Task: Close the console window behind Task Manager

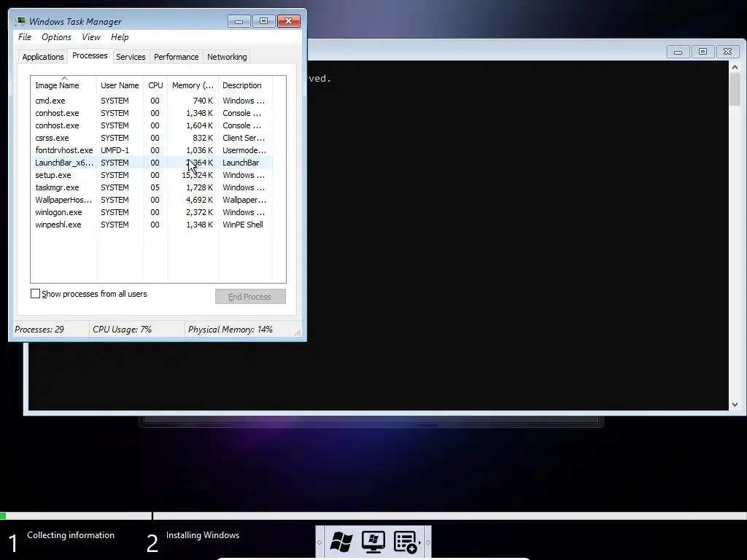Action: [727, 52]
